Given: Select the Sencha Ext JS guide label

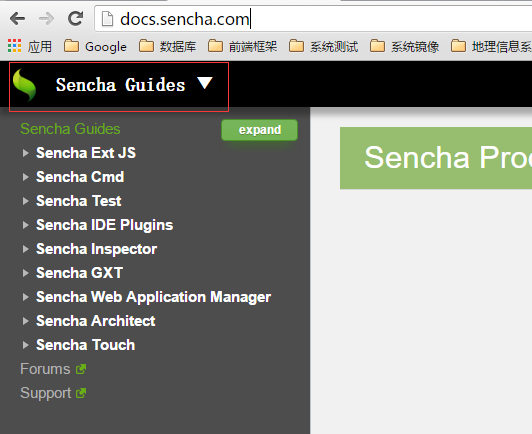Looking at the screenshot, I should [86, 153].
